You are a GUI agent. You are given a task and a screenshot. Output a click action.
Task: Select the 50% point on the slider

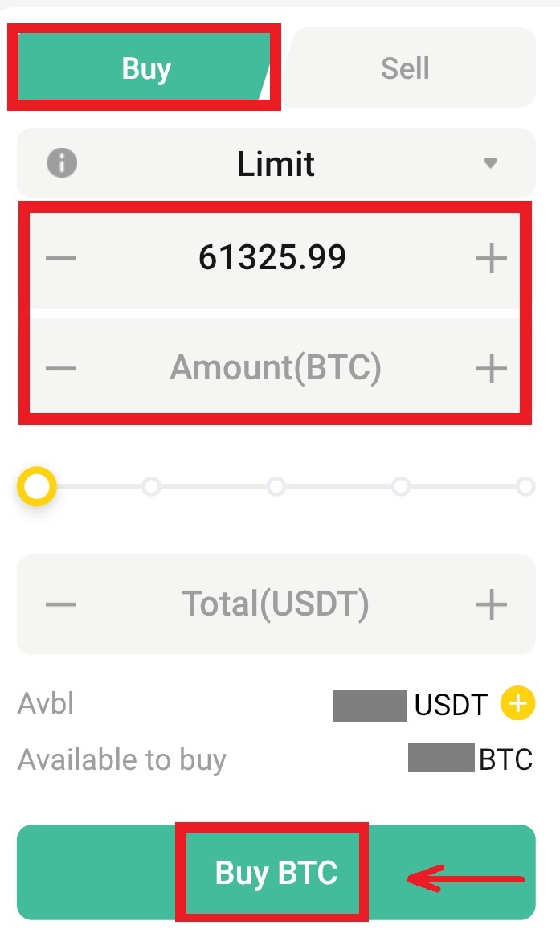pyautogui.click(x=276, y=486)
